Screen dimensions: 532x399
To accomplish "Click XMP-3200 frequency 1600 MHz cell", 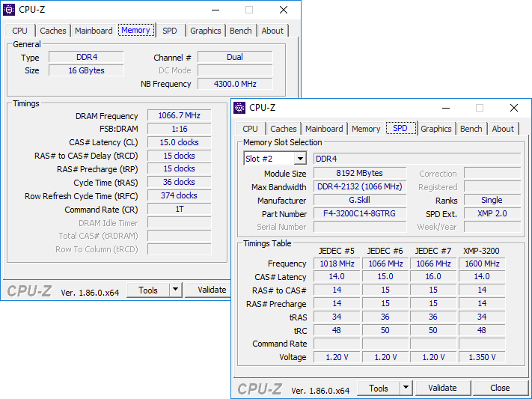I will click(x=482, y=264).
